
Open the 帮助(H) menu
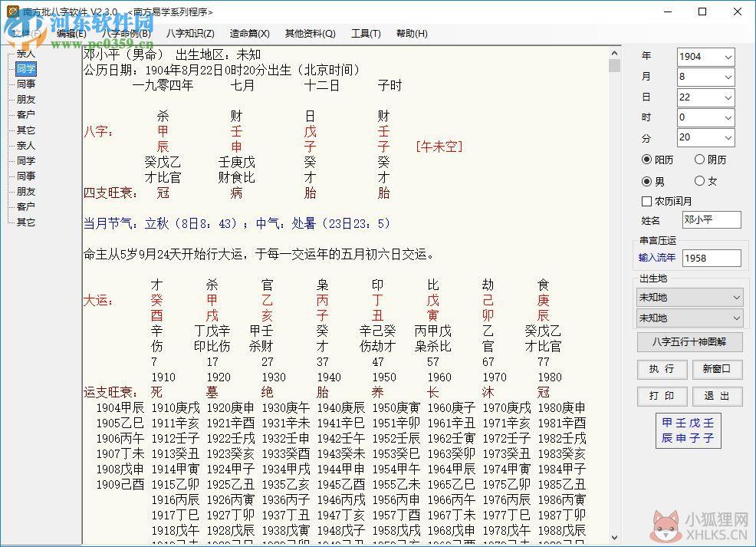pyautogui.click(x=411, y=33)
